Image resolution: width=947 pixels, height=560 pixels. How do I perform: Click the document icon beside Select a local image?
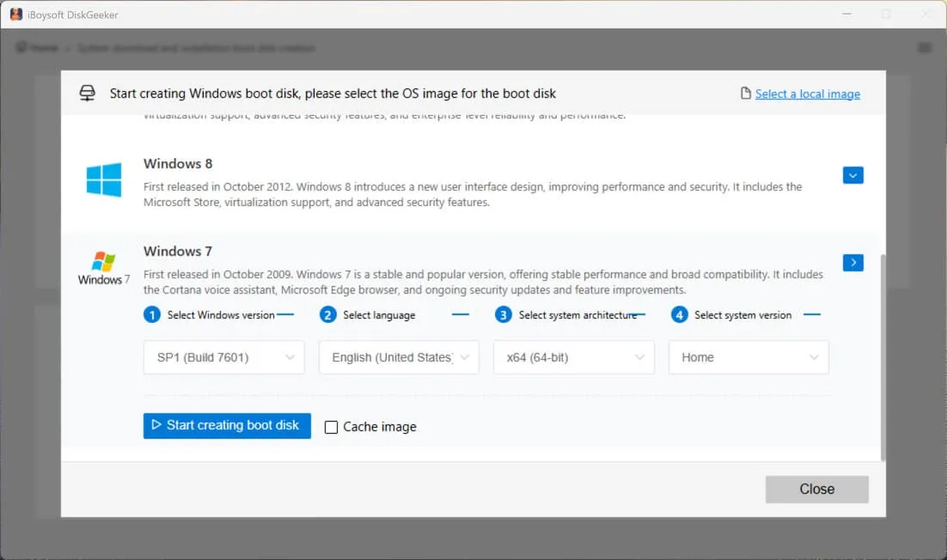point(747,94)
